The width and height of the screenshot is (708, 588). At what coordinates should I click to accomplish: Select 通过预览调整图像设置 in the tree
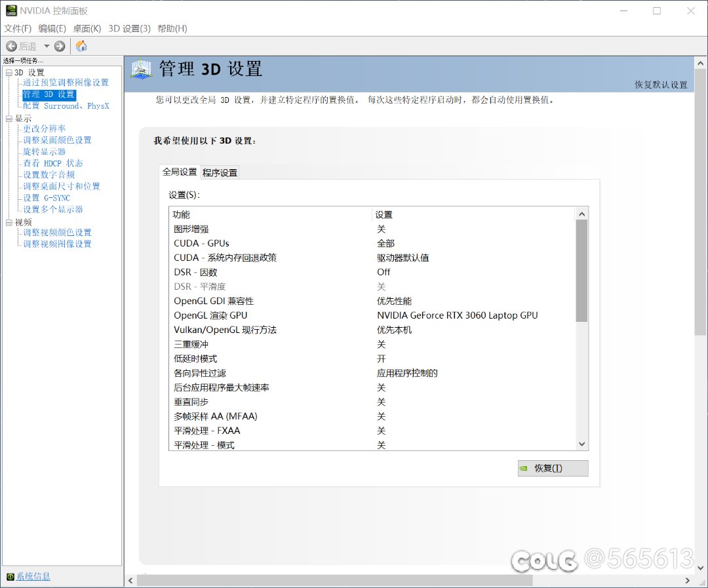point(66,83)
